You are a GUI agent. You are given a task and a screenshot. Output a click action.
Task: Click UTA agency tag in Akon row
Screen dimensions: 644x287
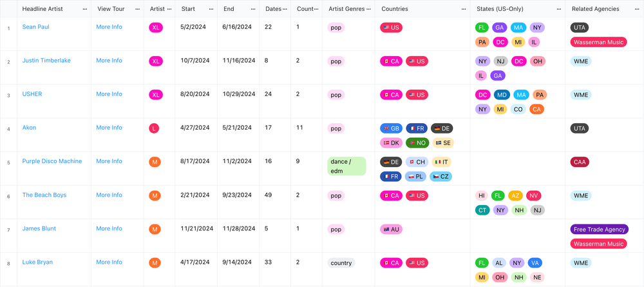pyautogui.click(x=580, y=128)
